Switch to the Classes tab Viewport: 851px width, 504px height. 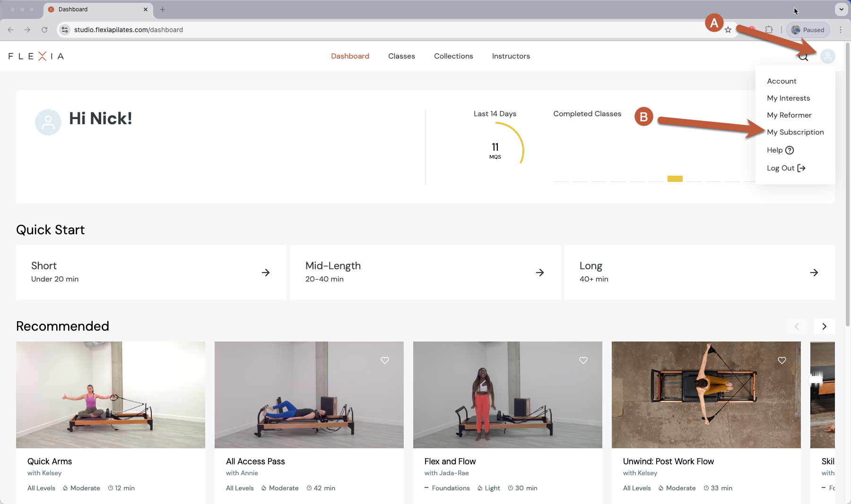pyautogui.click(x=401, y=56)
